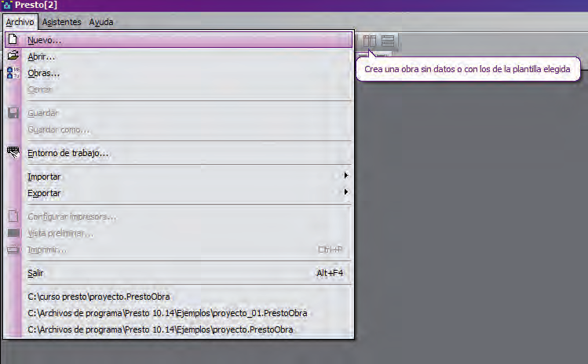
Task: Open recent file proyecto_01.PrestoObra in Ejemplos
Action: click(x=167, y=313)
